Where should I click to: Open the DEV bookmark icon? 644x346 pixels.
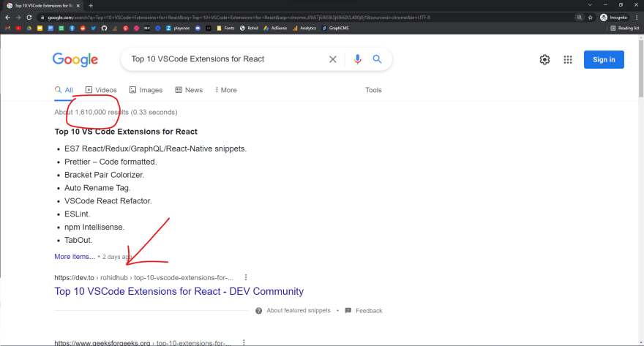click(x=147, y=29)
